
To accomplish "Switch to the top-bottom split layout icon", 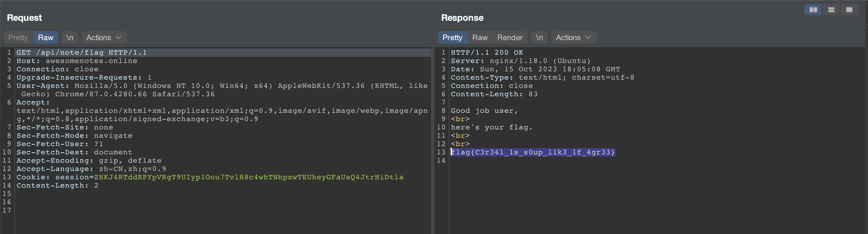I will [831, 10].
